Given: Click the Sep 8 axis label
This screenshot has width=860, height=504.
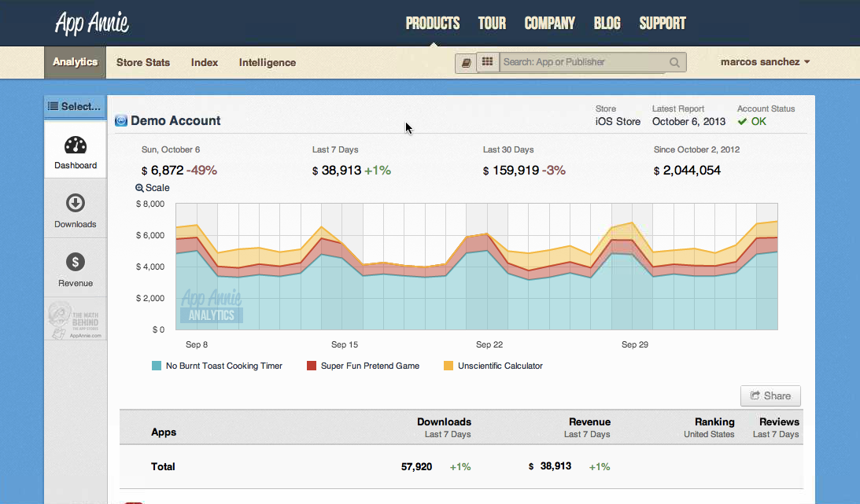Looking at the screenshot, I should 197,344.
